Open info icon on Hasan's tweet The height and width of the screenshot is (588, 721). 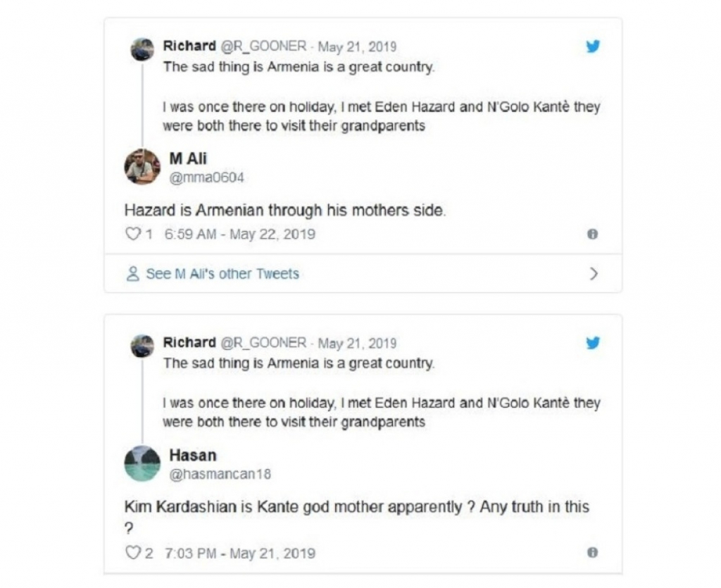click(x=592, y=553)
